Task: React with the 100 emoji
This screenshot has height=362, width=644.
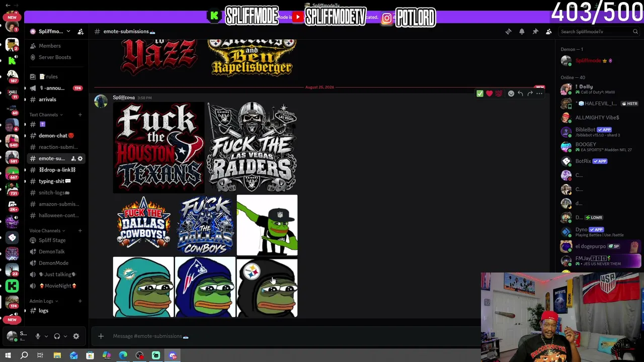Action: coord(499,94)
